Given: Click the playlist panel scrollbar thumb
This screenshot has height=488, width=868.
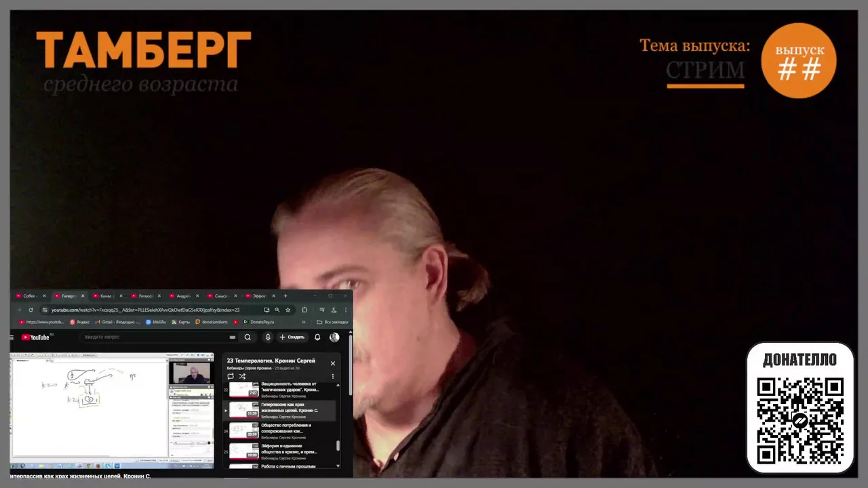Looking at the screenshot, I should coord(338,445).
